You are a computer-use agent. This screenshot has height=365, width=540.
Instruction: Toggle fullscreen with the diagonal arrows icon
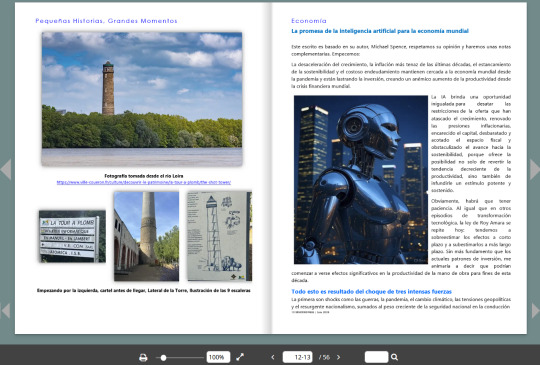coord(240,357)
